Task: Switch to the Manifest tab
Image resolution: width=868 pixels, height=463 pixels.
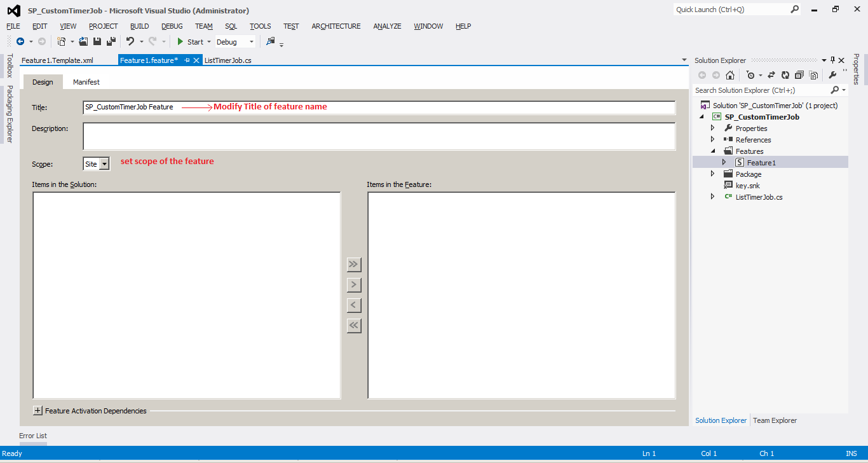Action: click(86, 82)
